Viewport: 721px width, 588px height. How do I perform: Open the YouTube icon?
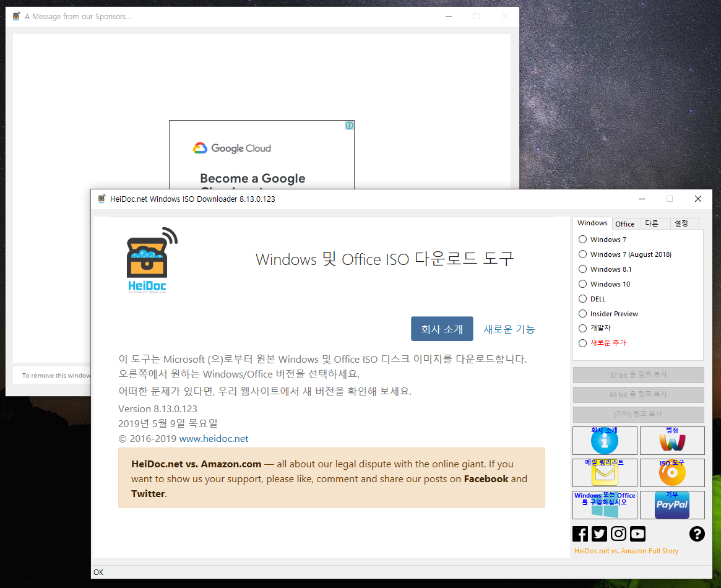pyautogui.click(x=637, y=534)
